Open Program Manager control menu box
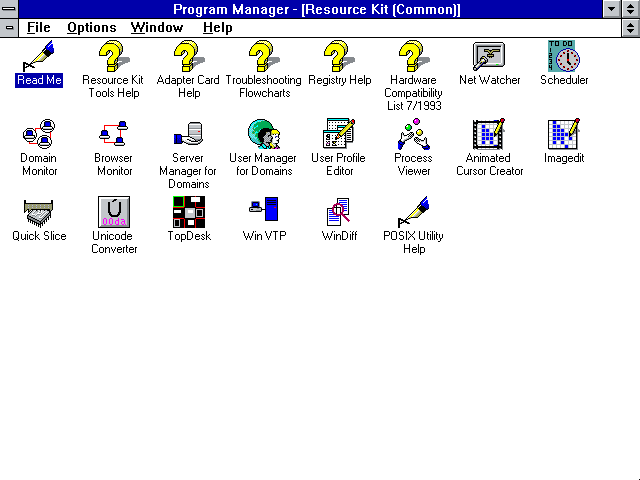This screenshot has width=640, height=480. coord(10,9)
